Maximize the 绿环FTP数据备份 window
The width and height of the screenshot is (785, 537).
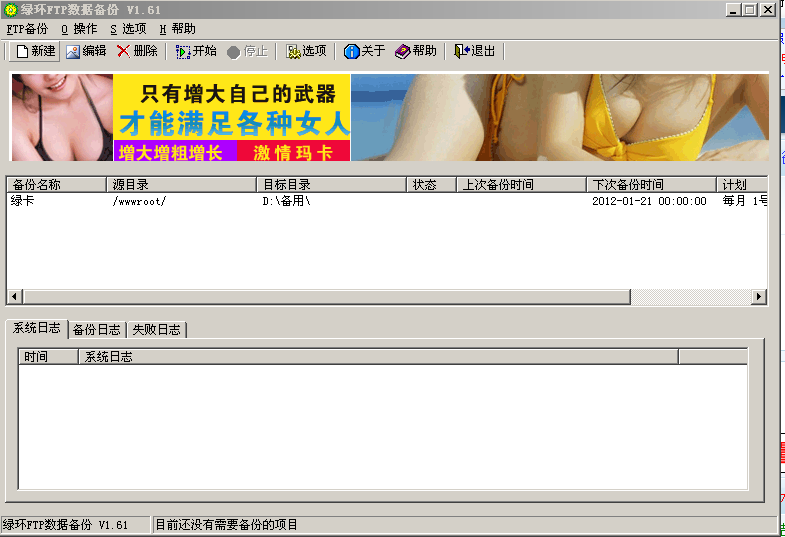point(750,10)
